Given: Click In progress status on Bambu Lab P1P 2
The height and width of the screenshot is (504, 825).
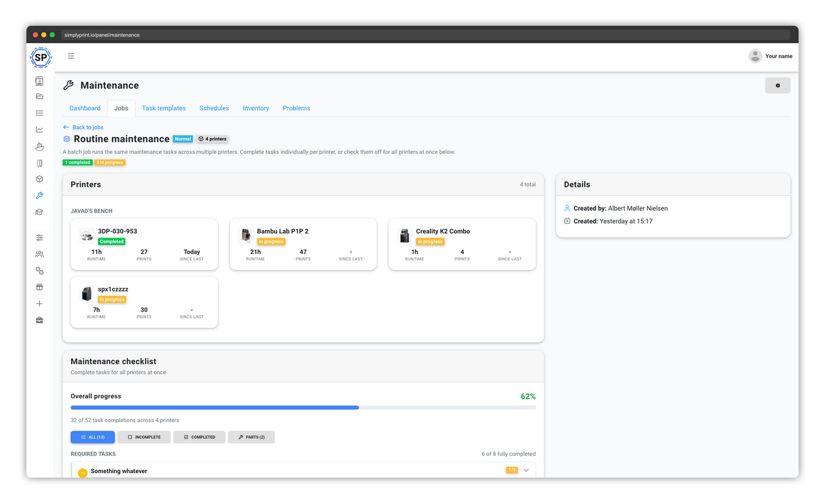Looking at the screenshot, I should (x=271, y=242).
